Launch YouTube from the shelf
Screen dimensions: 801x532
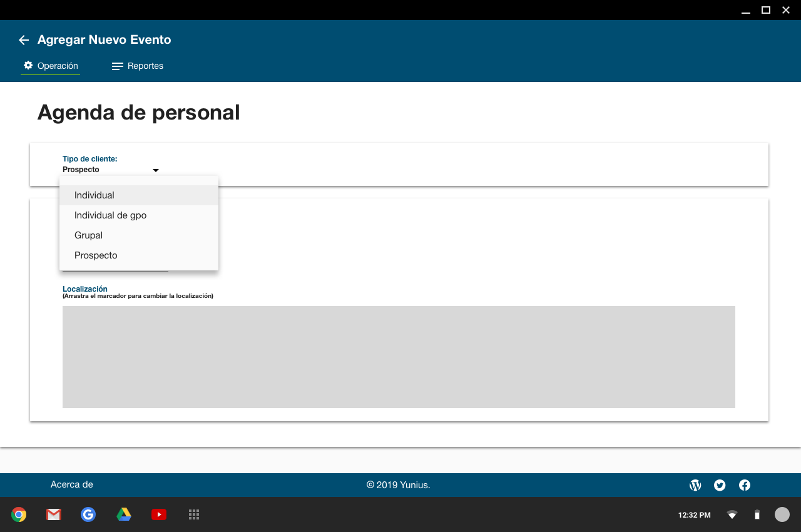pos(159,514)
